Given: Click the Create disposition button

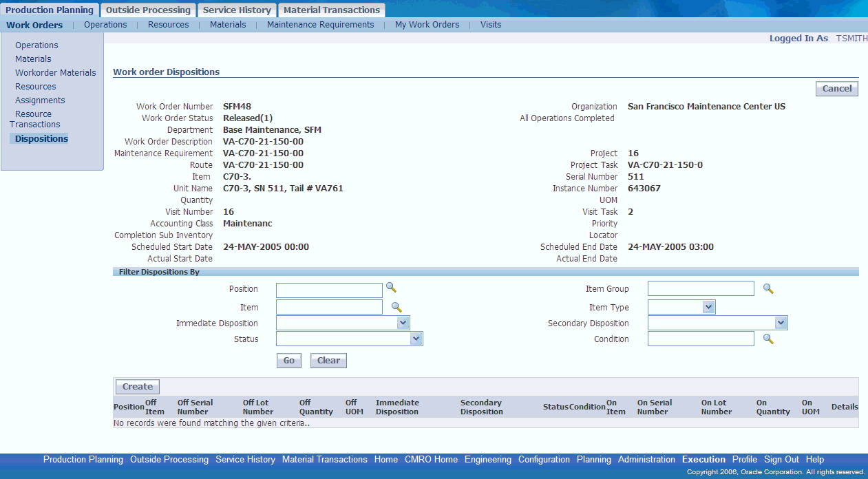Looking at the screenshot, I should [x=138, y=387].
